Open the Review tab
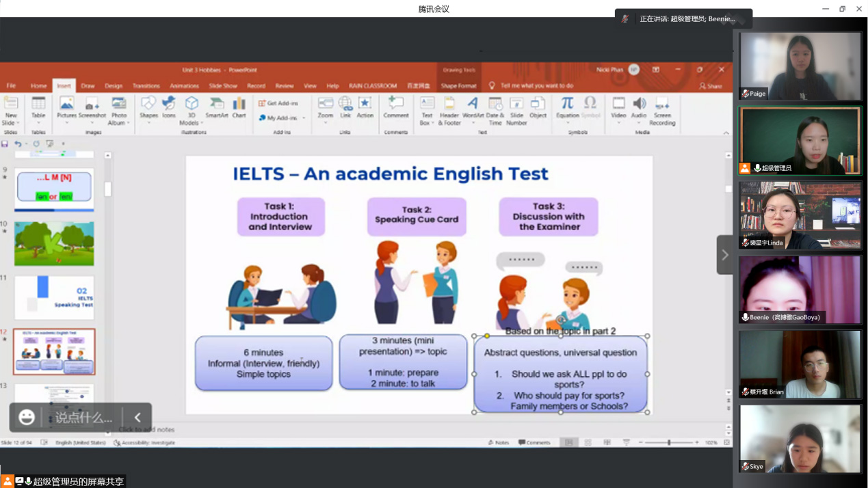The width and height of the screenshot is (868, 488). [x=284, y=86]
